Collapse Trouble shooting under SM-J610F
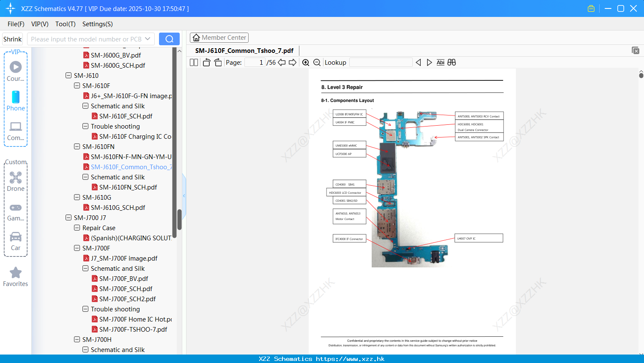Viewport: 644px width, 363px height. 85,126
